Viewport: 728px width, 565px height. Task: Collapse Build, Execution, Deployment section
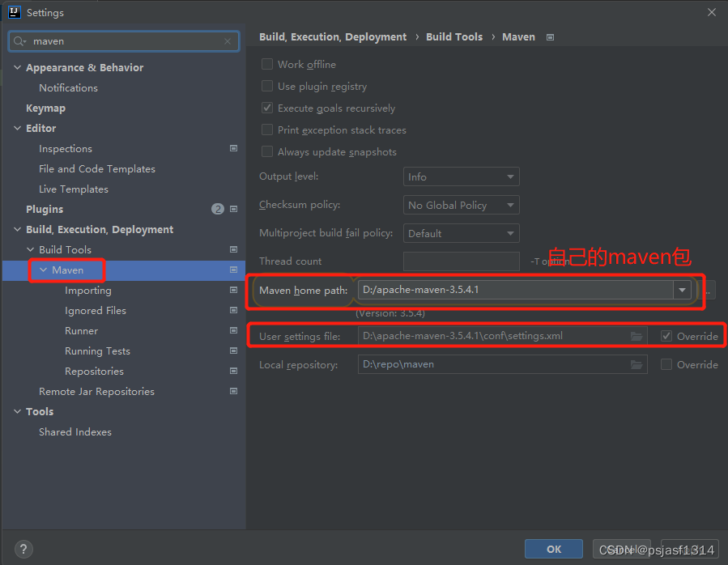pos(17,229)
